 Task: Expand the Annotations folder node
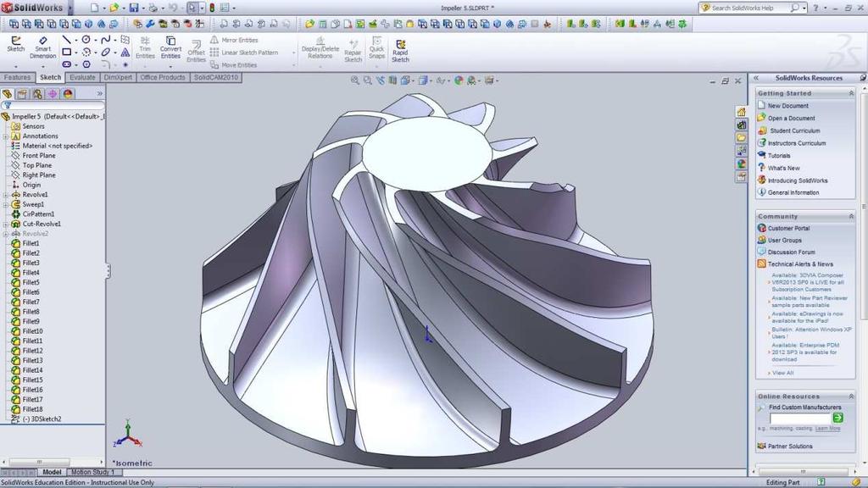pos(6,136)
